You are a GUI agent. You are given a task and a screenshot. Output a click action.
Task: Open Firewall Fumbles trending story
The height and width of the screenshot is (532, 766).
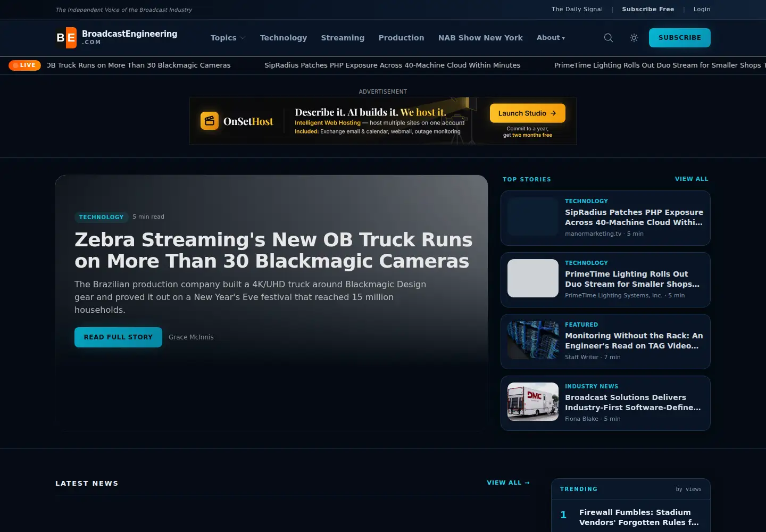click(639, 517)
